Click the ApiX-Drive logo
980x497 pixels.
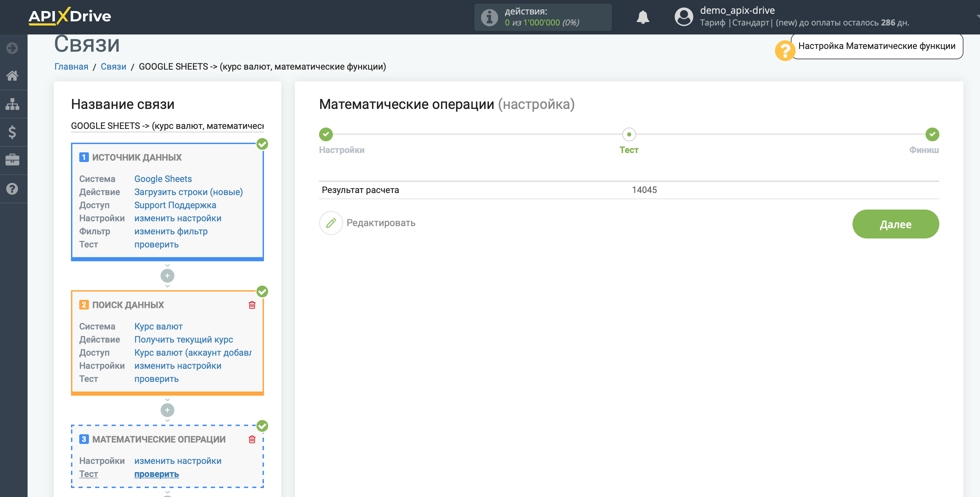click(70, 16)
